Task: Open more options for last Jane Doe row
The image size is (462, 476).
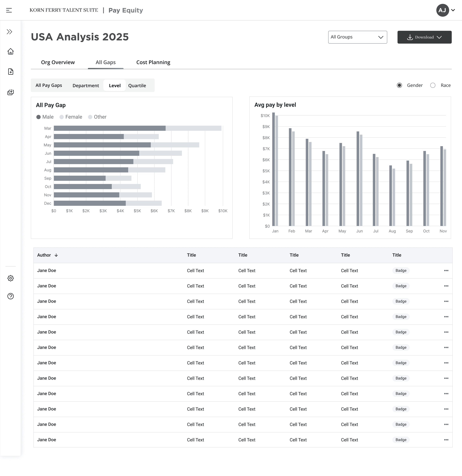Action: (x=446, y=440)
